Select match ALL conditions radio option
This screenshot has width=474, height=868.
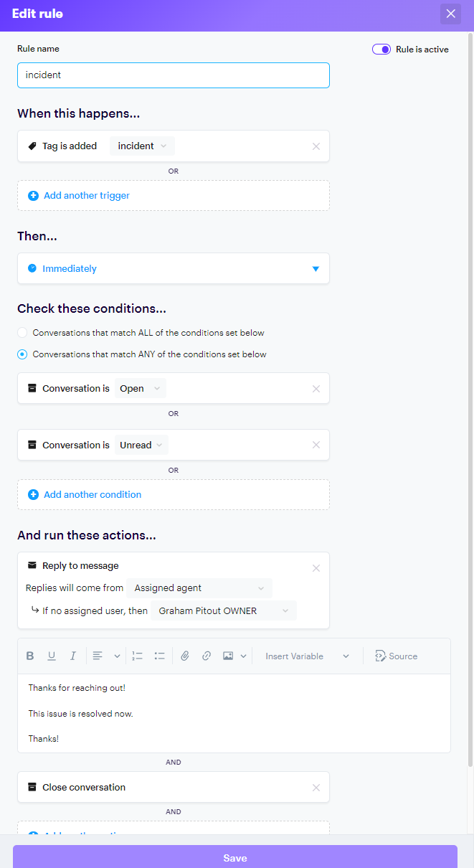tap(23, 333)
